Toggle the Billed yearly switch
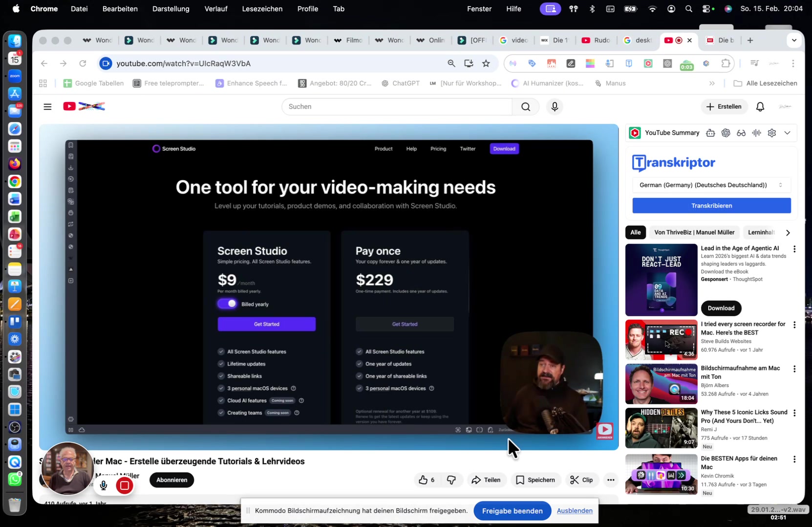This screenshot has height=527, width=812. (227, 304)
